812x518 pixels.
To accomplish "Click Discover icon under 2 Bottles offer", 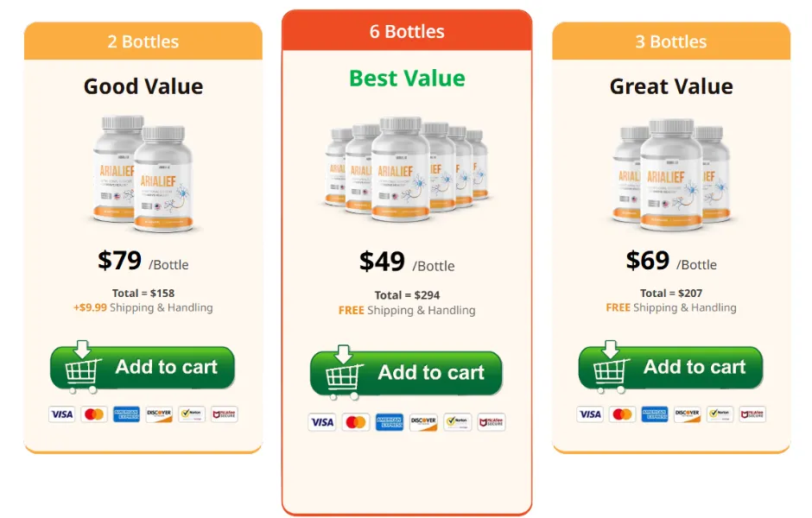I will click(x=159, y=414).
